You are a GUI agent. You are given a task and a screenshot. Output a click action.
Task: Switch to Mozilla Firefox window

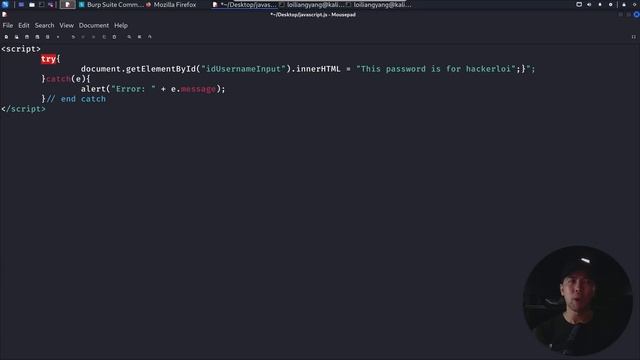[171, 4]
